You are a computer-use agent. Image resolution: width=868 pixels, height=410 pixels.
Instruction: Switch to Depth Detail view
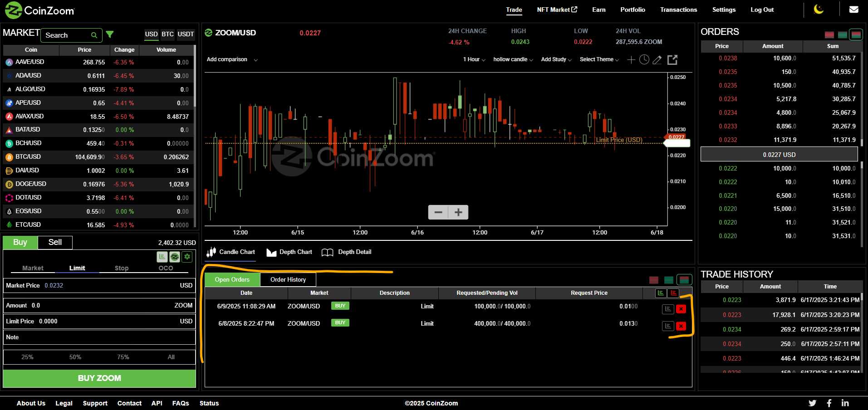point(347,252)
